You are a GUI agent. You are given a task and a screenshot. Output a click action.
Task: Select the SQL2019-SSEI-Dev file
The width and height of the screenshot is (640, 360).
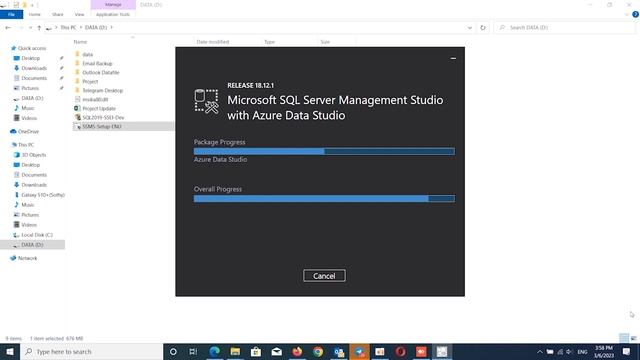click(x=103, y=117)
